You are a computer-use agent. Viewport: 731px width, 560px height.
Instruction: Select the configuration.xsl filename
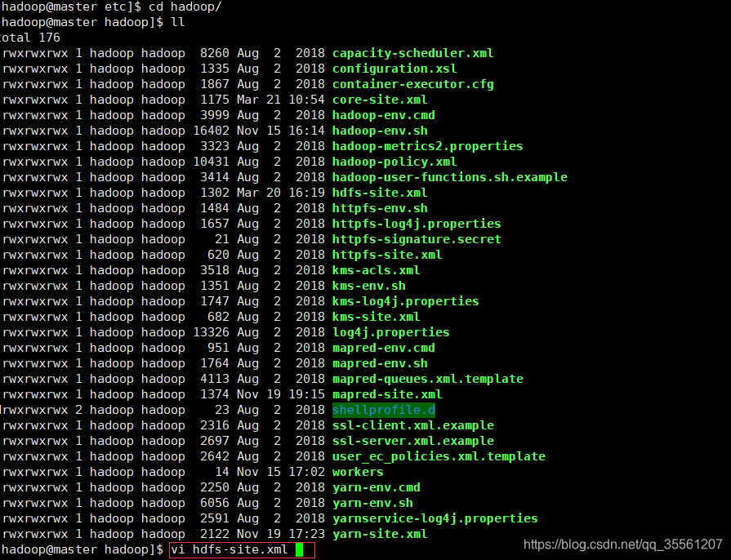tap(394, 69)
